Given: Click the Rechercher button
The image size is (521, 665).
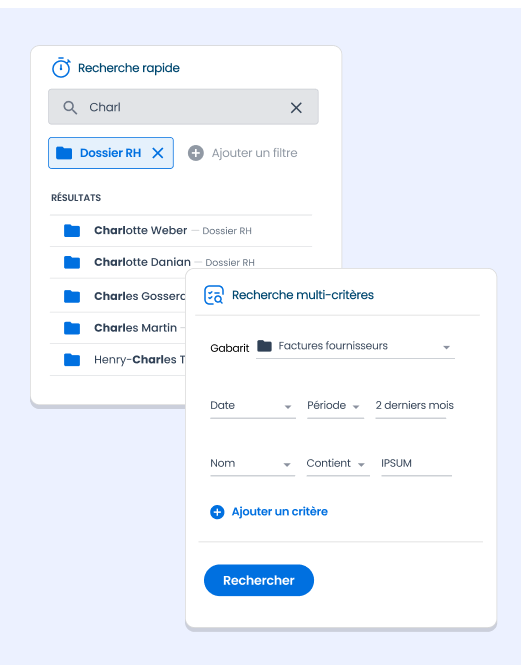Looking at the screenshot, I should [x=259, y=580].
